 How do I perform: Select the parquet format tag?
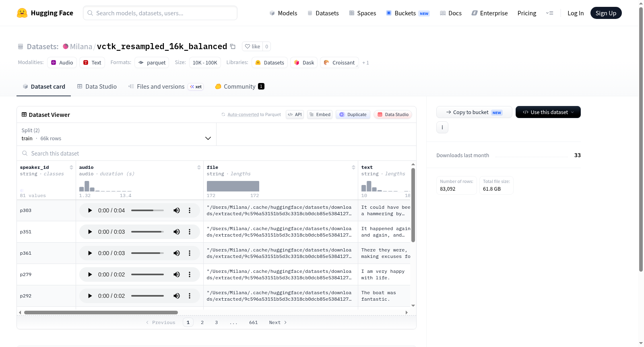[152, 62]
